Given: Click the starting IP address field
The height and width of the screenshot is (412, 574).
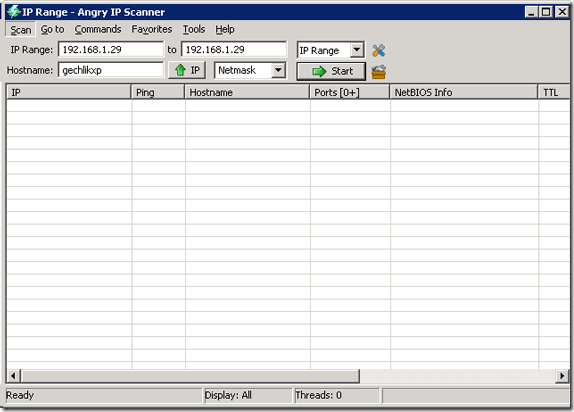Looking at the screenshot, I should [x=111, y=49].
